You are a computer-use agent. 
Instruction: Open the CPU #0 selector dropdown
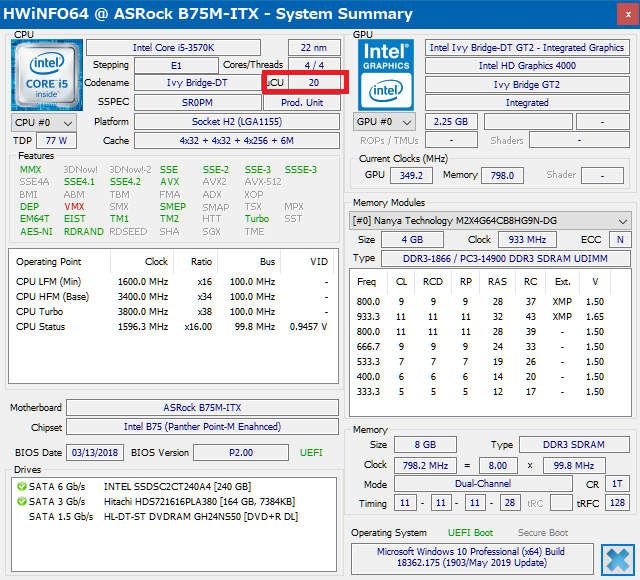(x=42, y=122)
